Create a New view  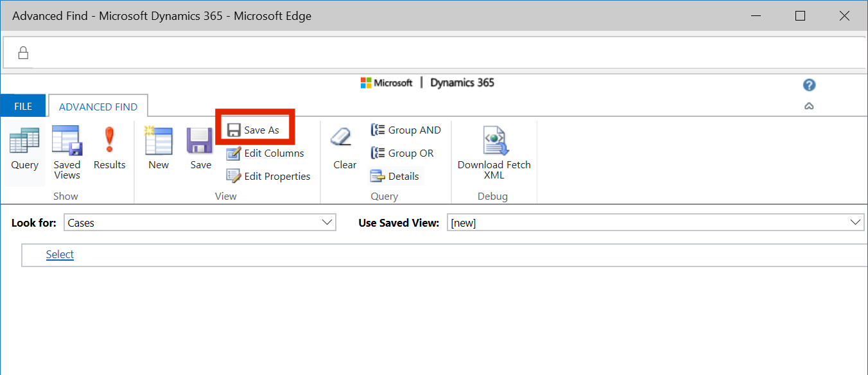159,150
